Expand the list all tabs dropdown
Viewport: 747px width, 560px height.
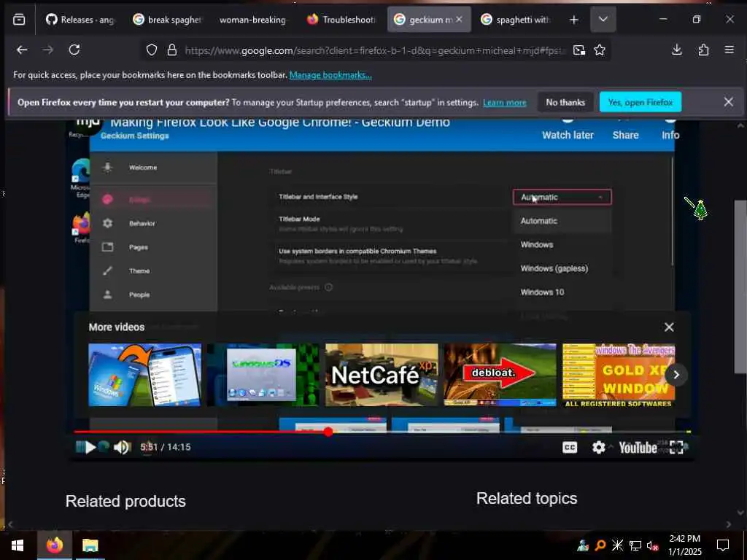tap(603, 20)
